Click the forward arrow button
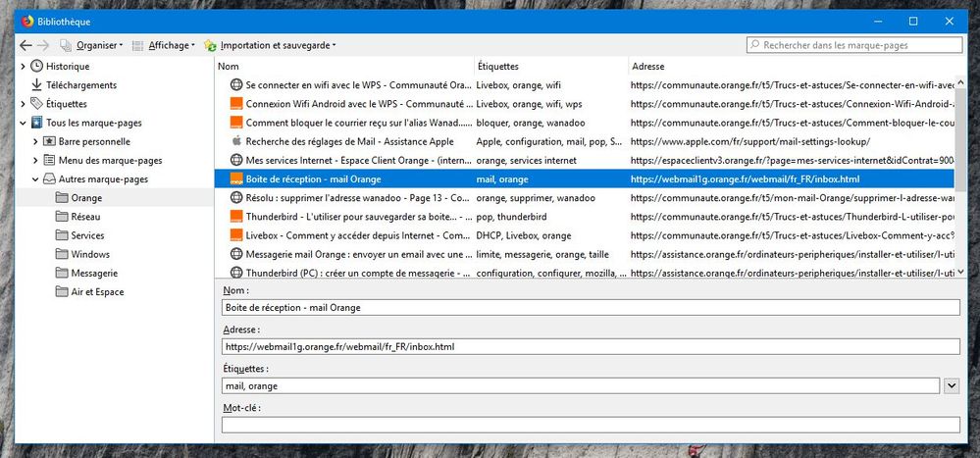 [42, 46]
